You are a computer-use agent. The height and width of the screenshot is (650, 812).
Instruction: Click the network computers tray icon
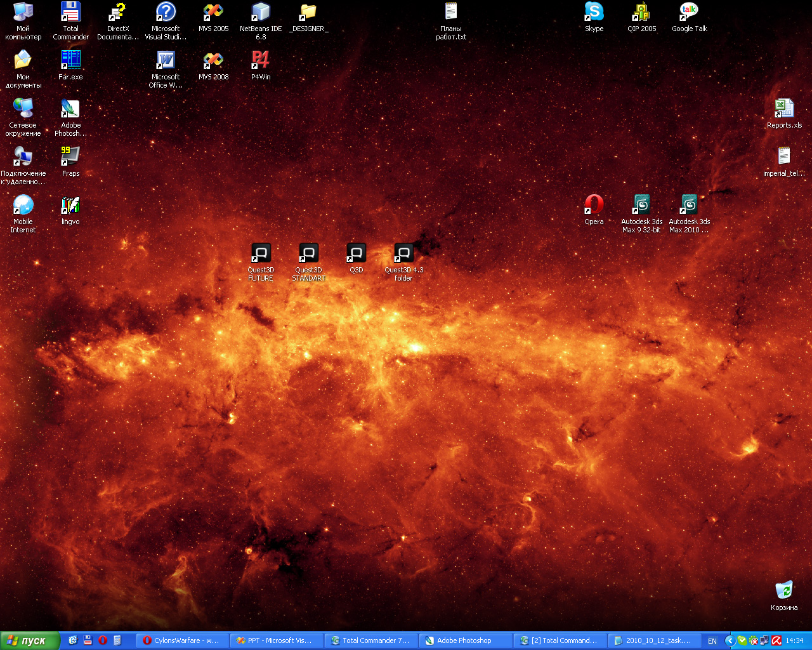(x=764, y=640)
